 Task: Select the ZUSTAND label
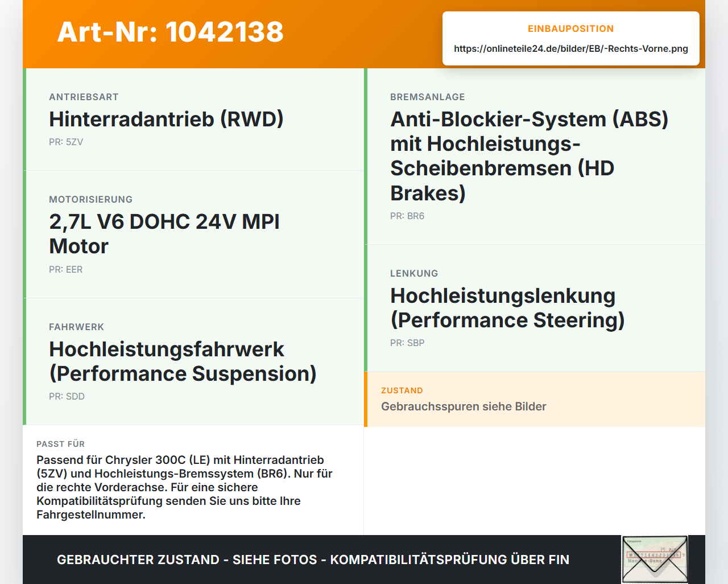pyautogui.click(x=402, y=390)
